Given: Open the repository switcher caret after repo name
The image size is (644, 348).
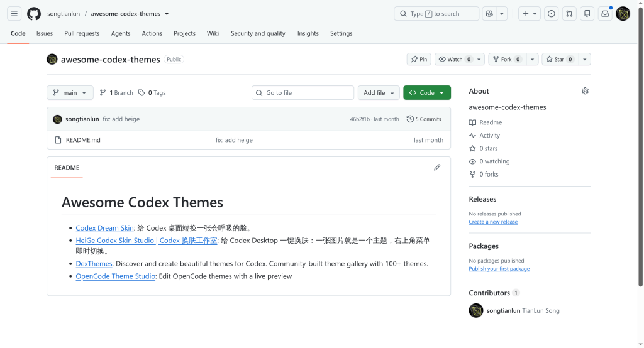Looking at the screenshot, I should pyautogui.click(x=167, y=14).
